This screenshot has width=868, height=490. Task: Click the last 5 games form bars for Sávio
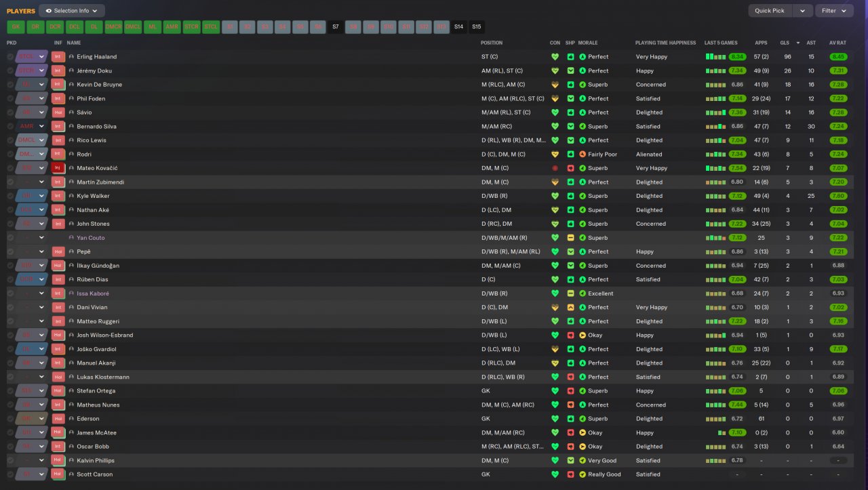715,113
